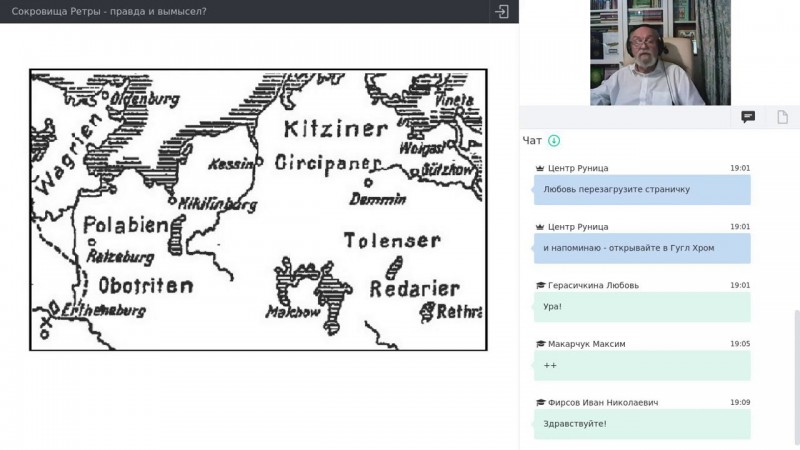The width and height of the screenshot is (800, 450).
Task: Click the exit webinar icon
Action: coord(502,11)
